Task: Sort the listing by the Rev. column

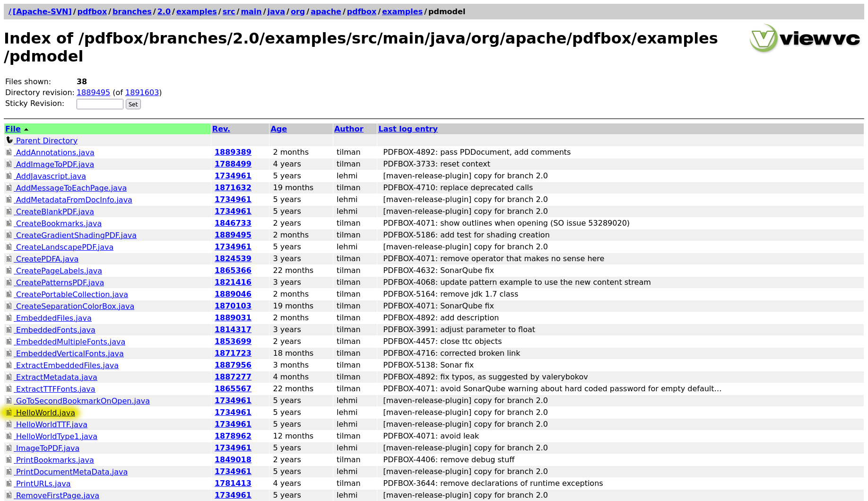Action: coord(221,129)
